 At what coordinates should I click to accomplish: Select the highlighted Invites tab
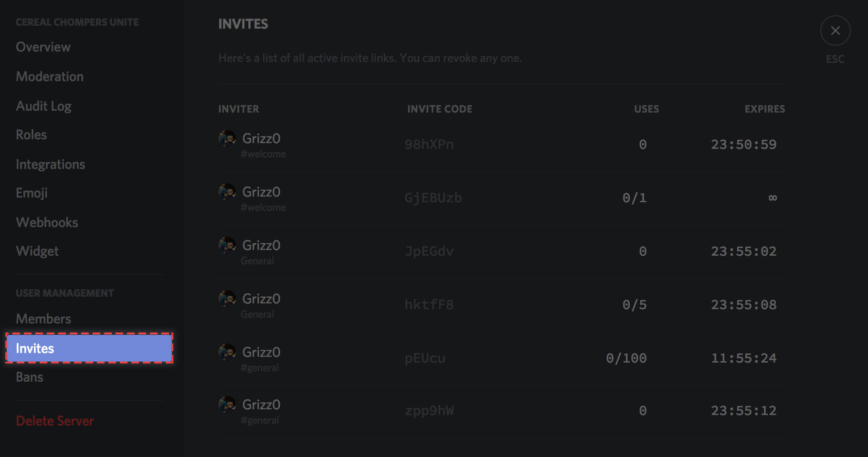point(89,348)
